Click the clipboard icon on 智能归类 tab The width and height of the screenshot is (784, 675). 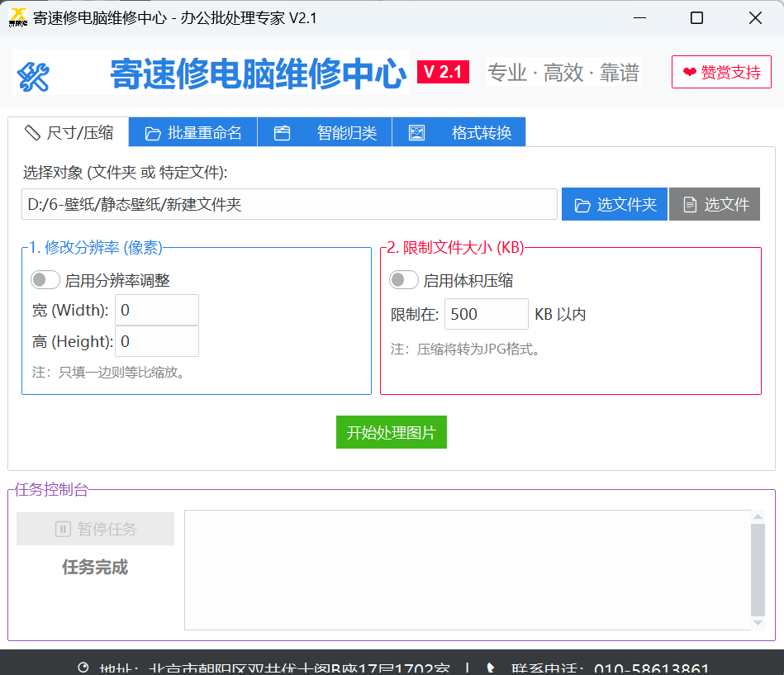click(x=283, y=131)
